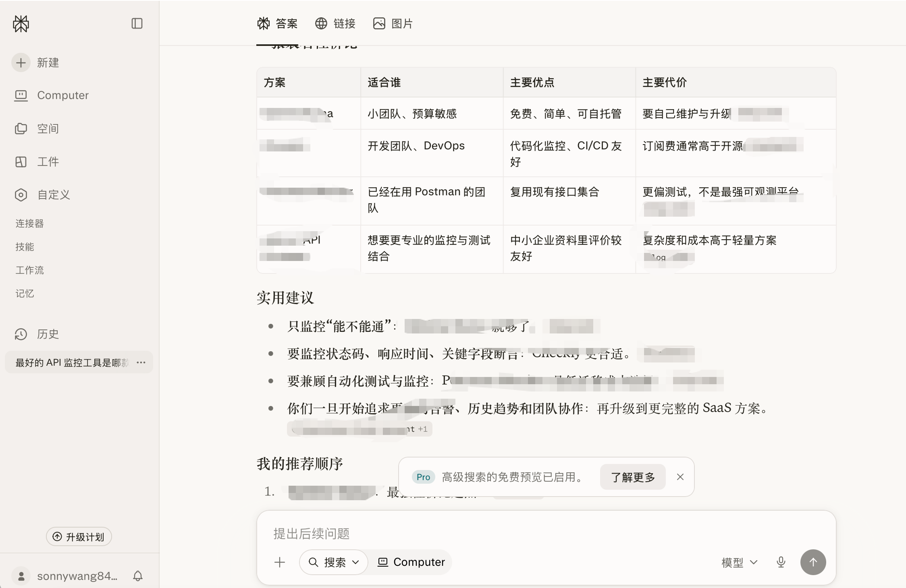906x588 pixels.
Task: Click the Perplexity logo icon
Action: pyautogui.click(x=21, y=24)
